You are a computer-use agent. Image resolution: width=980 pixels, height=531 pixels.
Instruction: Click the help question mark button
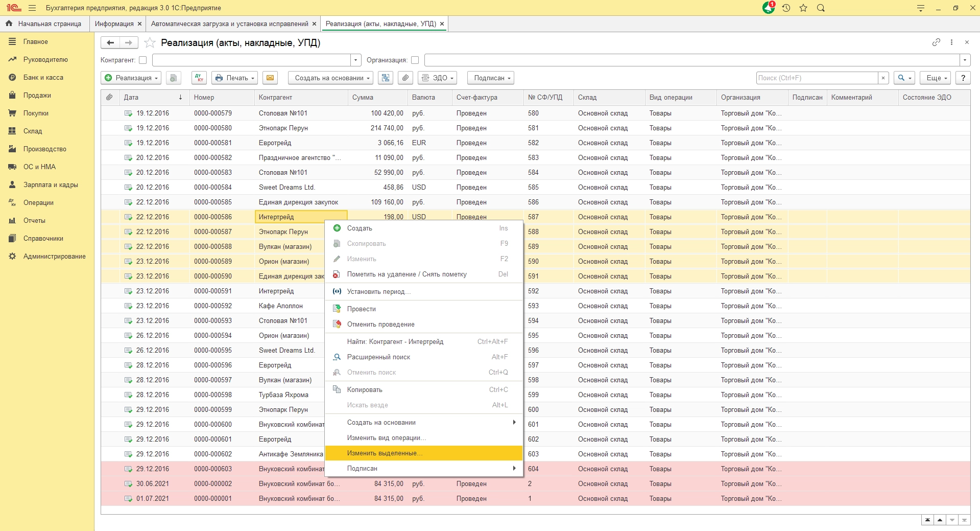tap(963, 78)
